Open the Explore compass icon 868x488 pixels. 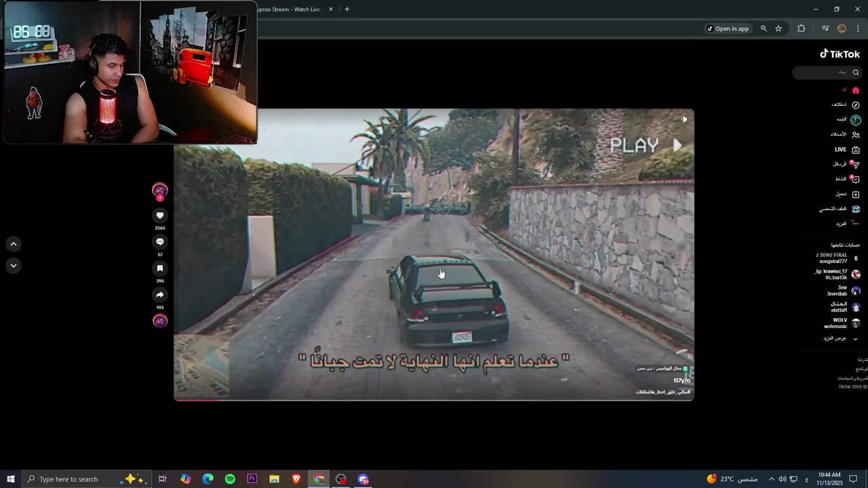(856, 105)
